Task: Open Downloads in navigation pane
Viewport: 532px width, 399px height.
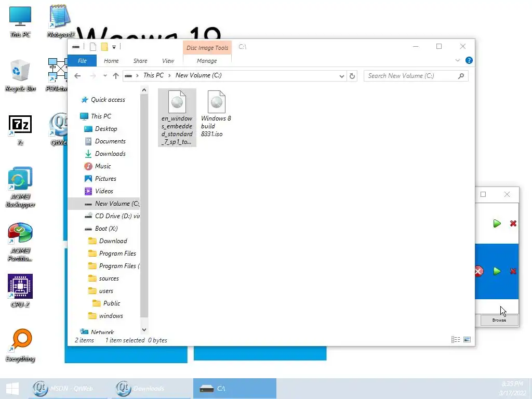Action: click(105, 154)
